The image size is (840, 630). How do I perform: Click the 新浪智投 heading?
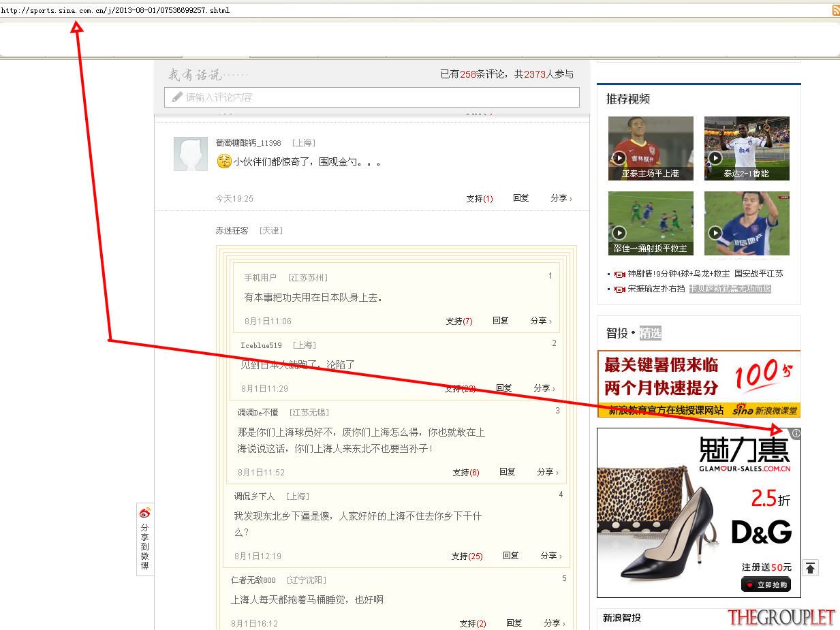point(622,618)
